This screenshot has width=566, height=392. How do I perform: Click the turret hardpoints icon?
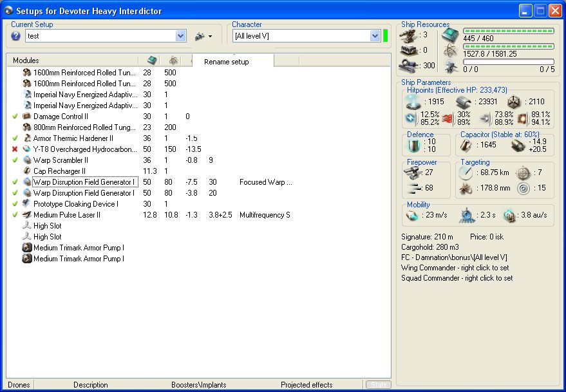409,36
